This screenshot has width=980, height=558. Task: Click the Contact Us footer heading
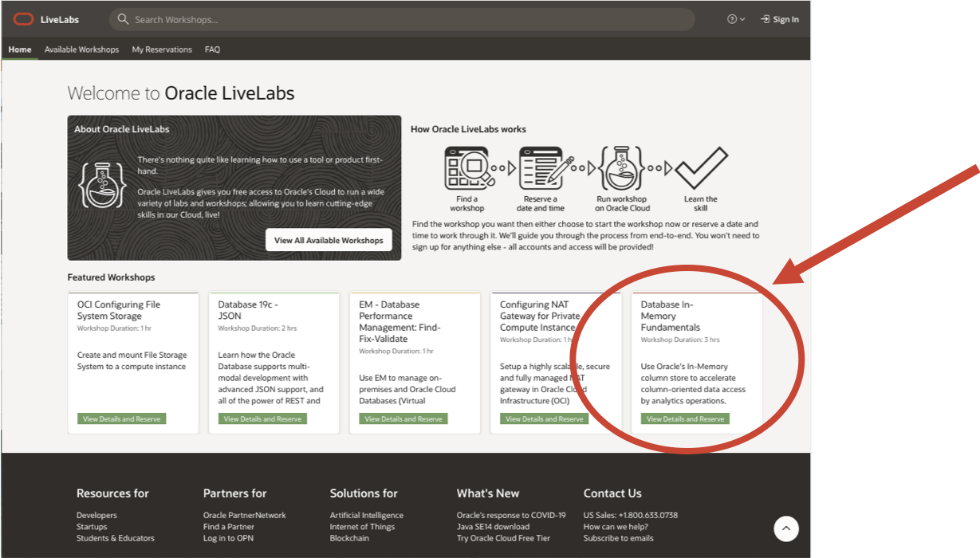[x=612, y=493]
